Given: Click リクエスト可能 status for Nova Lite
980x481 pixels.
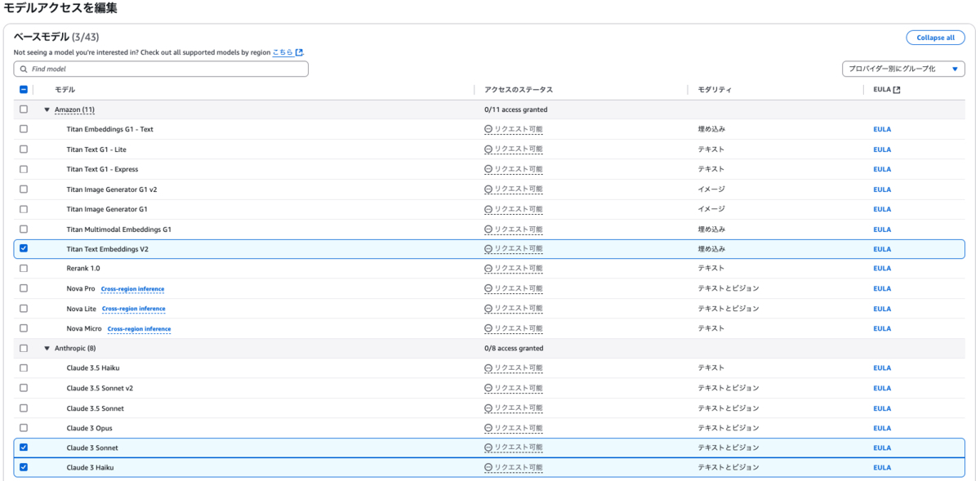Looking at the screenshot, I should [513, 309].
